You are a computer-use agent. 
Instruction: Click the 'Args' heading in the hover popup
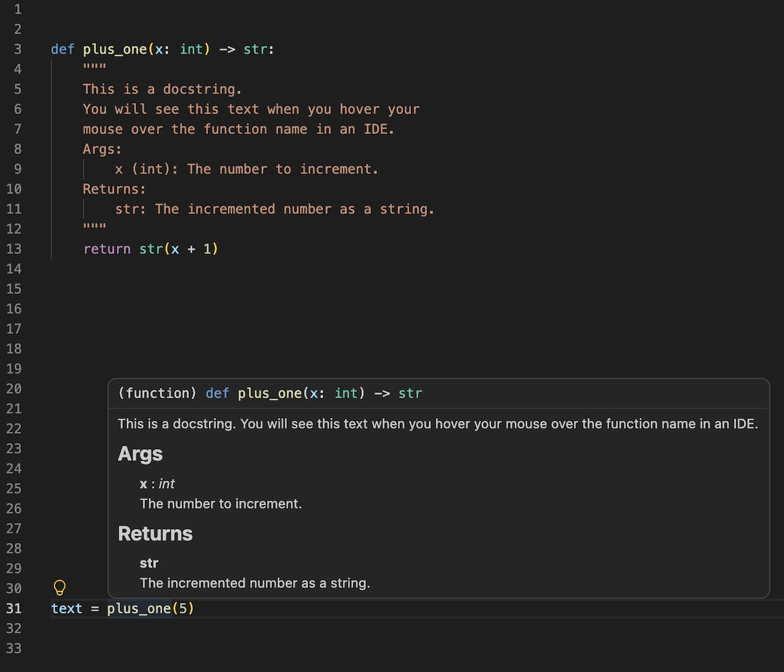tap(140, 454)
